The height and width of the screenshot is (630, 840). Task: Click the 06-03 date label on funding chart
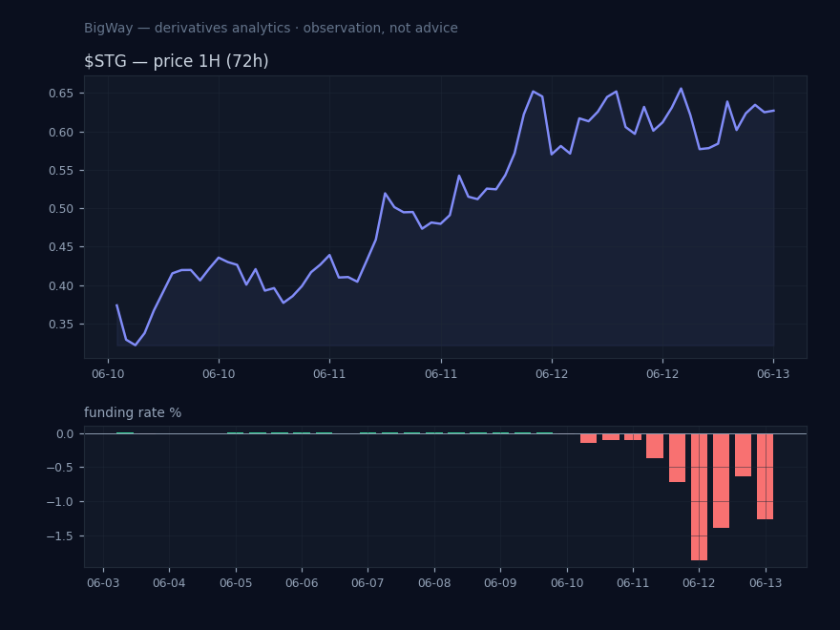103,583
